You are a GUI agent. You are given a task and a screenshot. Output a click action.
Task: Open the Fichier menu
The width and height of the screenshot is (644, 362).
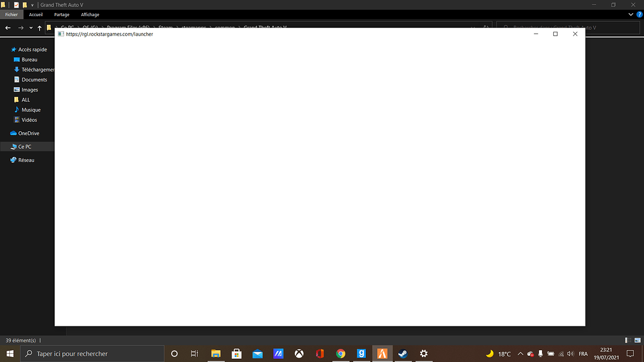tap(11, 14)
